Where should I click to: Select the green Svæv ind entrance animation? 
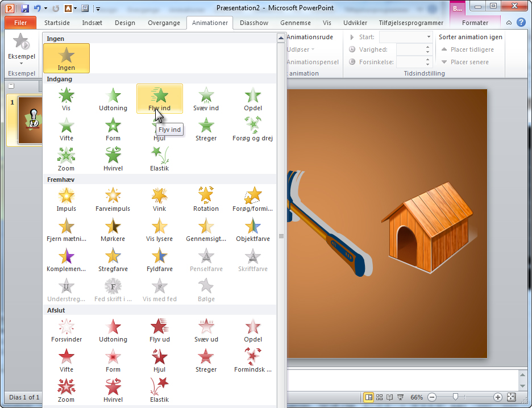click(206, 99)
